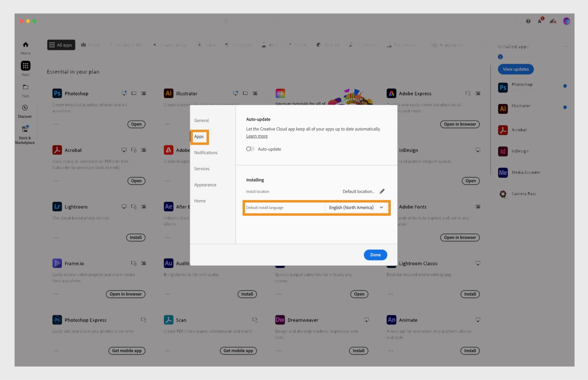The width and height of the screenshot is (588, 380).
Task: Open the Default install language dropdown
Action: coord(356,208)
